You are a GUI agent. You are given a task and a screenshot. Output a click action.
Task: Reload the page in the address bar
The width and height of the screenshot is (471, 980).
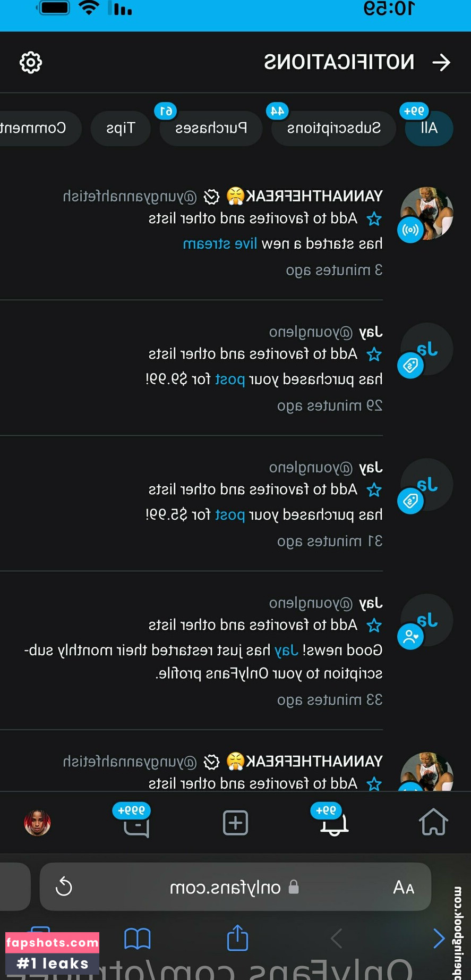pyautogui.click(x=64, y=887)
